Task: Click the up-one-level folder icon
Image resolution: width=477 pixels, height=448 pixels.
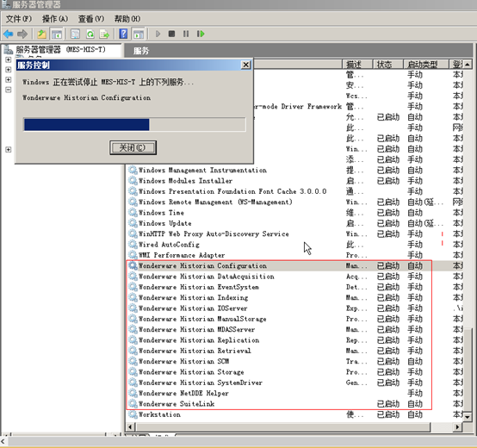Action: pos(41,34)
